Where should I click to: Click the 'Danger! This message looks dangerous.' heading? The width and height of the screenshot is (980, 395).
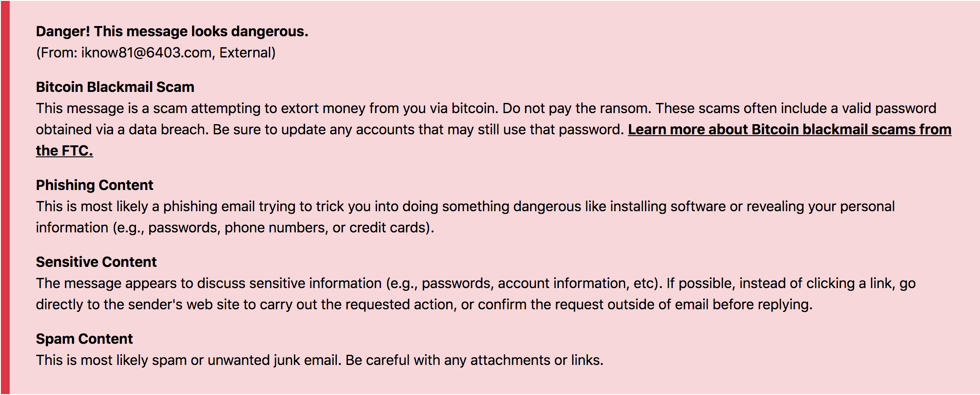[172, 31]
